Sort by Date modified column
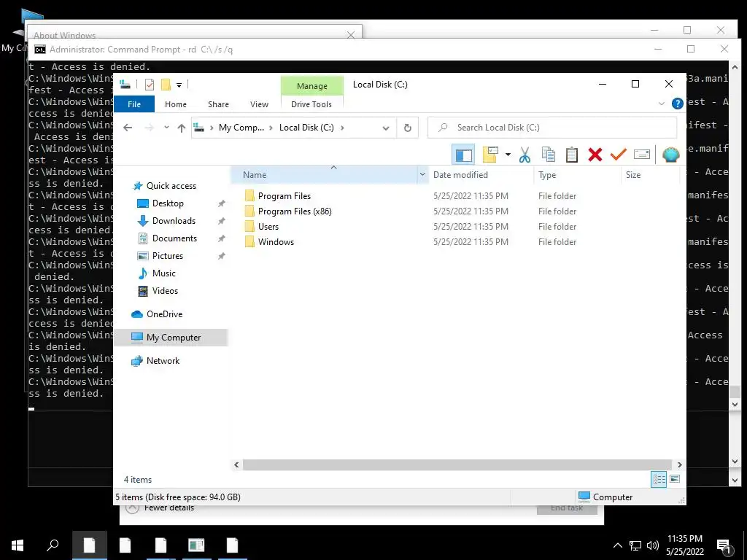The image size is (747, 560). coord(481,175)
